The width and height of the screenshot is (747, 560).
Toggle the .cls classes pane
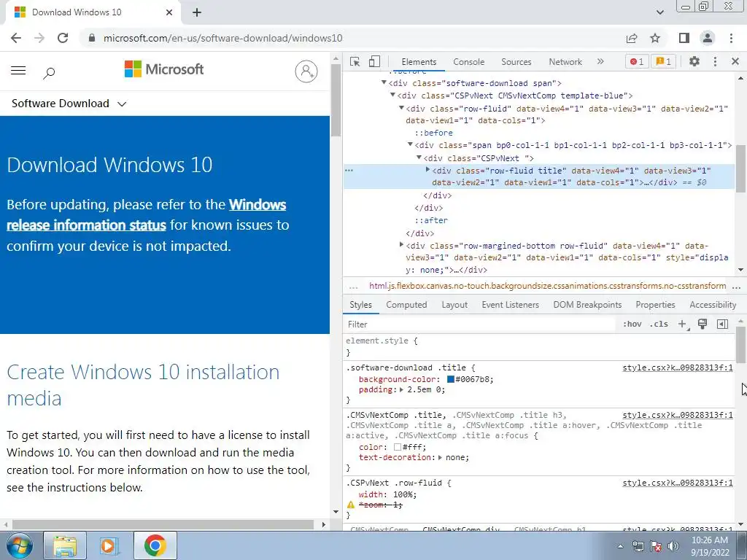[x=659, y=324]
